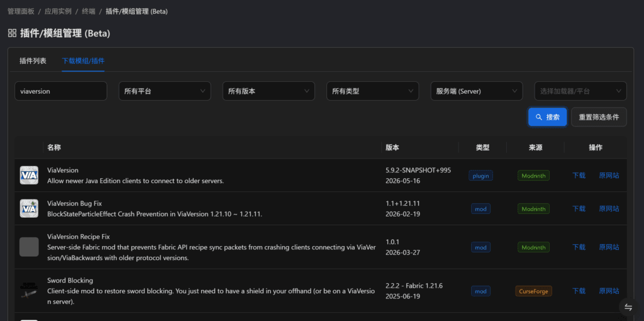The width and height of the screenshot is (644, 321).
Task: Open the 所有版本 version dropdown
Action: [x=269, y=91]
